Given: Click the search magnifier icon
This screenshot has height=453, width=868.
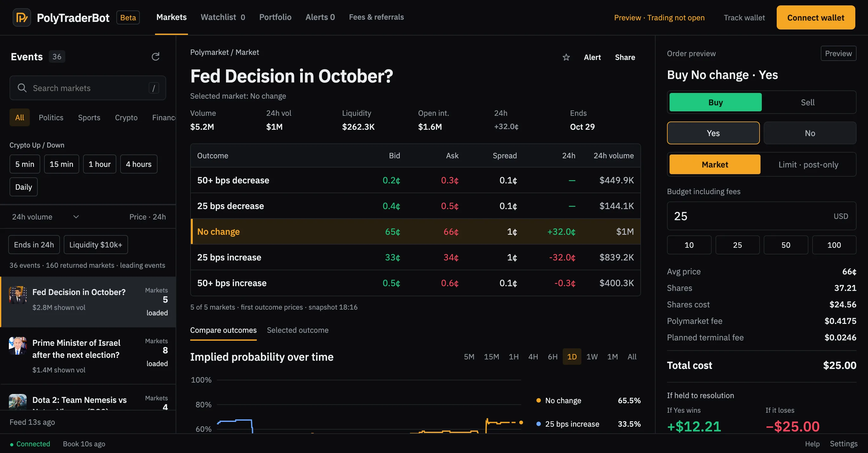Looking at the screenshot, I should pos(22,88).
